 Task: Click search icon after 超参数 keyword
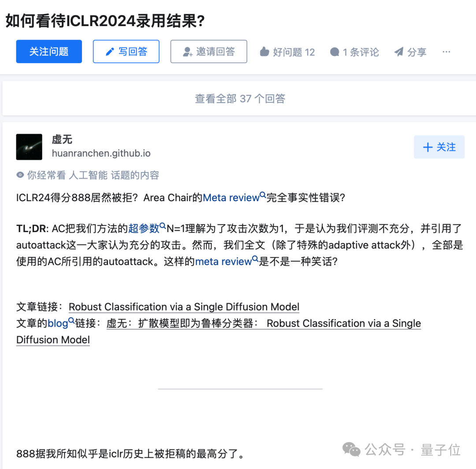[163, 226]
